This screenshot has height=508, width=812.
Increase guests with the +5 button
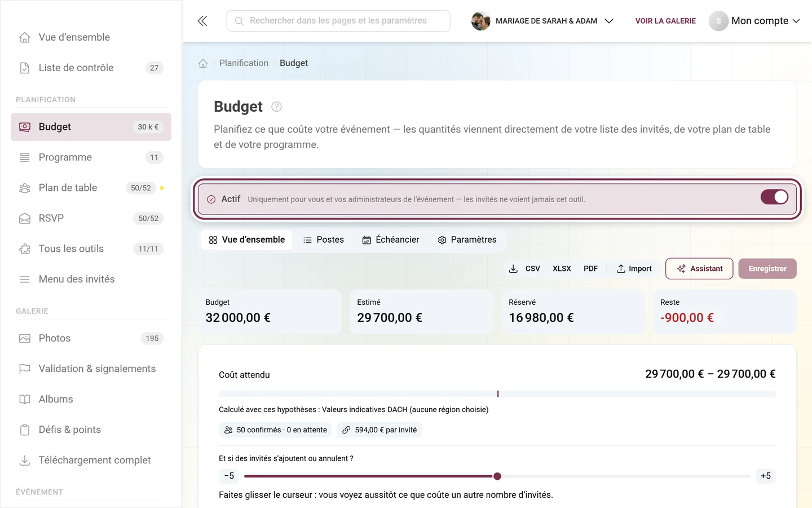(x=765, y=476)
